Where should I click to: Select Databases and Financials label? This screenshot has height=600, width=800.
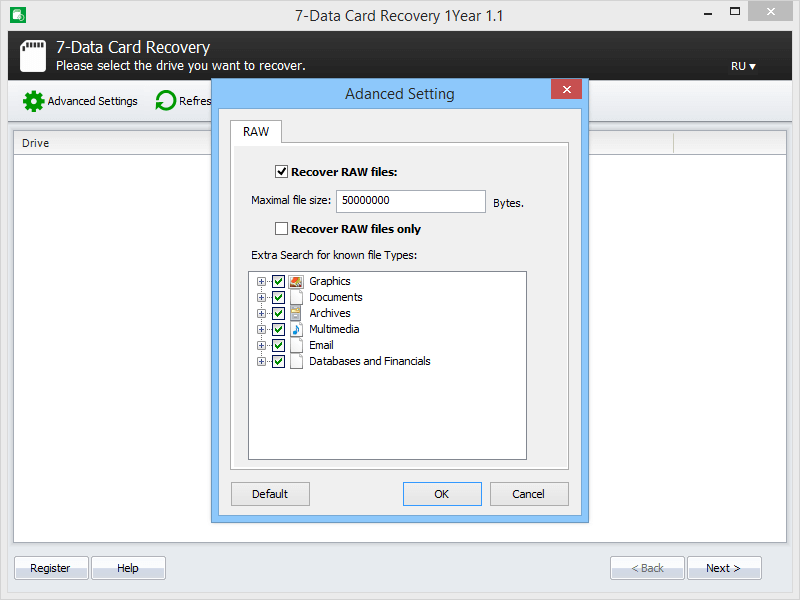(370, 361)
